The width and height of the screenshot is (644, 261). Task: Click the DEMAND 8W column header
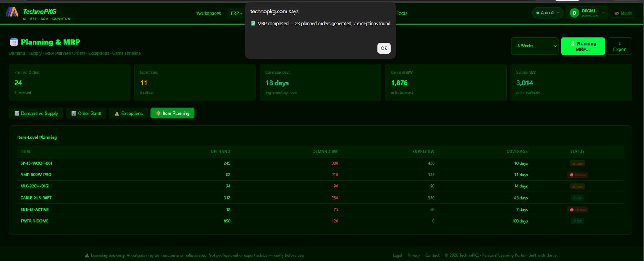pyautogui.click(x=325, y=151)
